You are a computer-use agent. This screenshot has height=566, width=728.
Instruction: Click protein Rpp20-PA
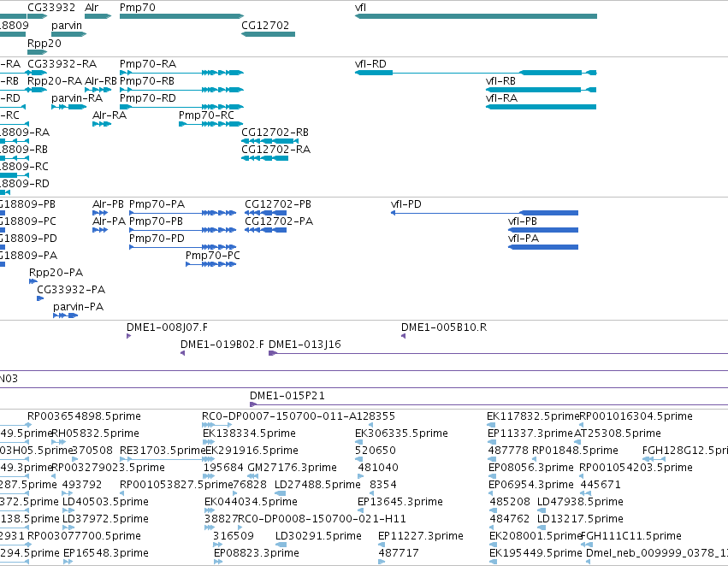tap(33, 281)
